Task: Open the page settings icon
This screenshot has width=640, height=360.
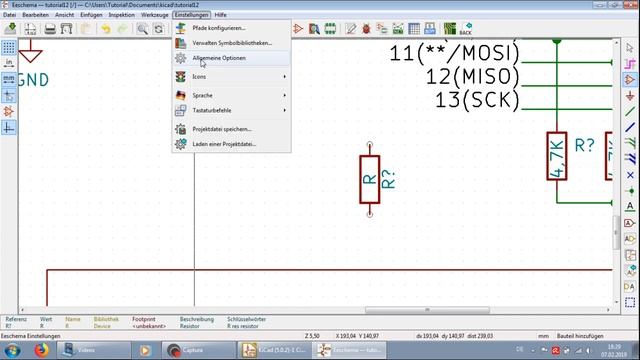Action: [30, 29]
